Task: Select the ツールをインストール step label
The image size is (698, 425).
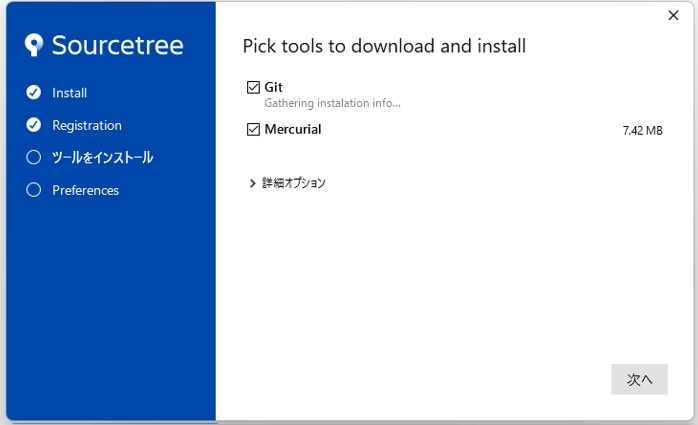Action: click(102, 157)
